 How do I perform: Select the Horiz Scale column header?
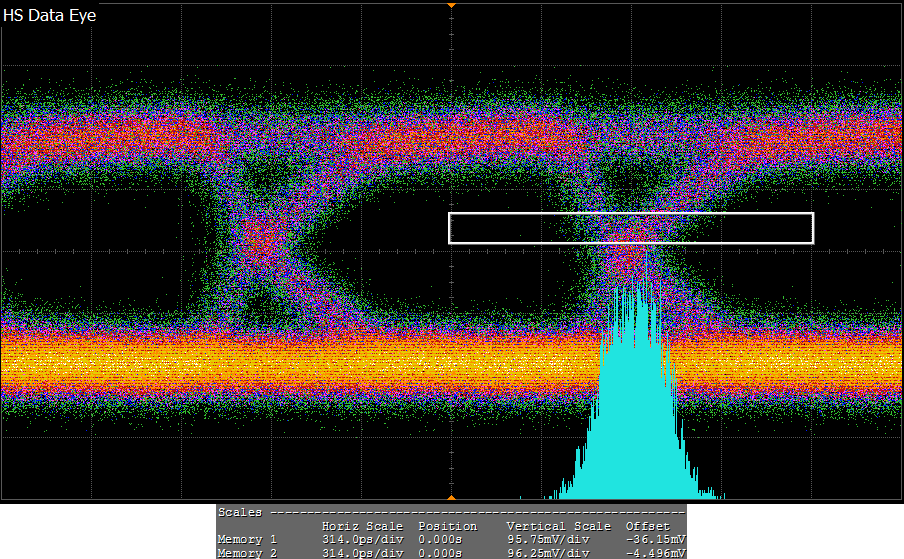tap(362, 526)
